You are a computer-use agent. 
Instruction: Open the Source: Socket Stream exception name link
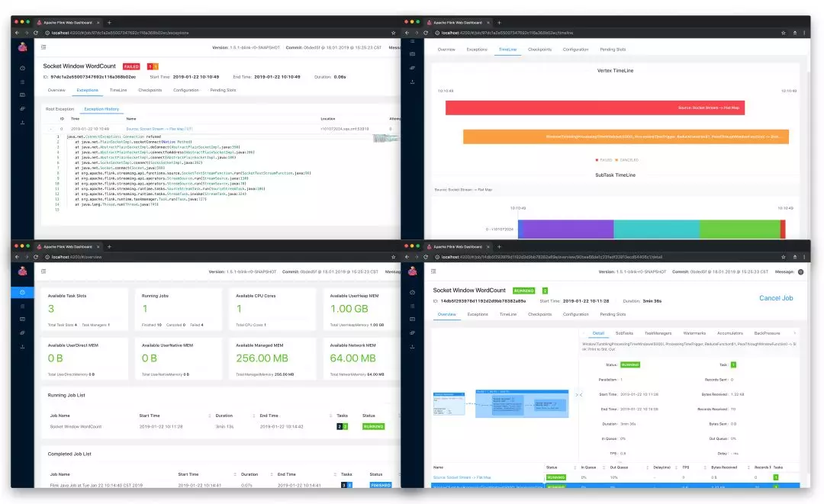(159, 129)
